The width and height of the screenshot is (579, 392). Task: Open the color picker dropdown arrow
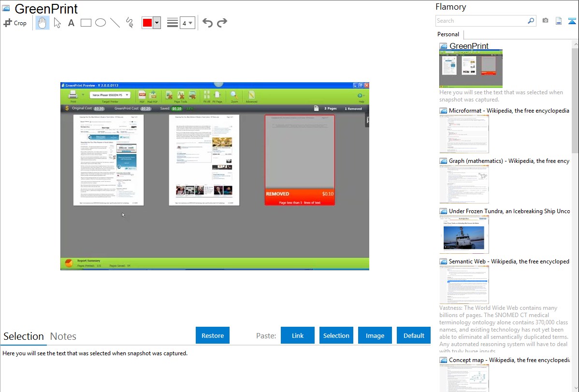point(157,23)
